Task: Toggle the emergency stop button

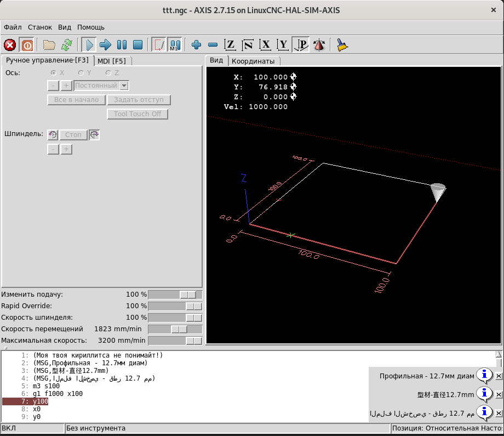Action: click(x=10, y=45)
